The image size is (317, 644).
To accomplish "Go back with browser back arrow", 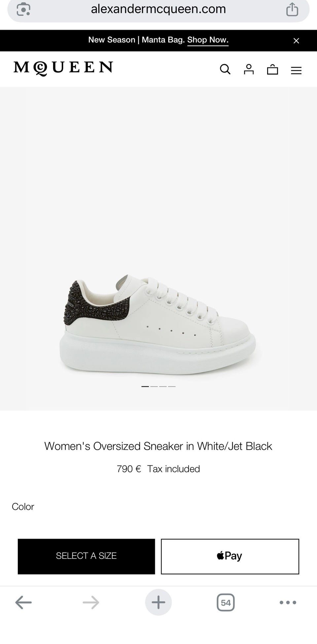I will tap(23, 602).
